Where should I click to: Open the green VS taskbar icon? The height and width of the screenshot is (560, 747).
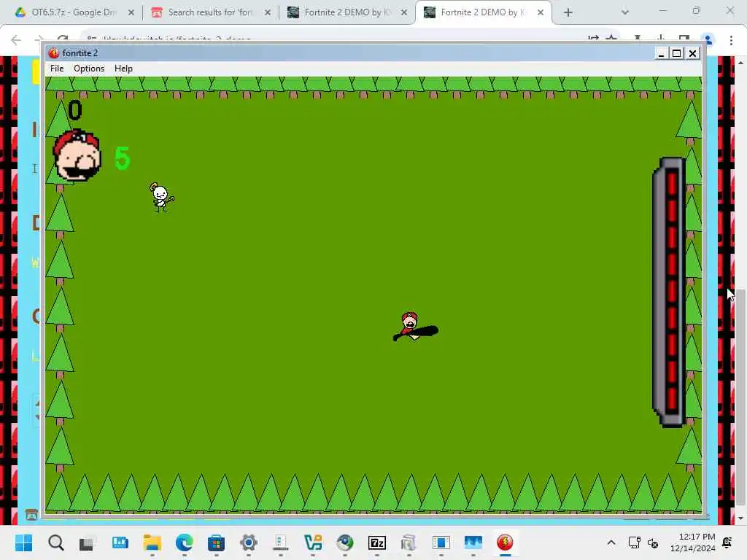(313, 542)
